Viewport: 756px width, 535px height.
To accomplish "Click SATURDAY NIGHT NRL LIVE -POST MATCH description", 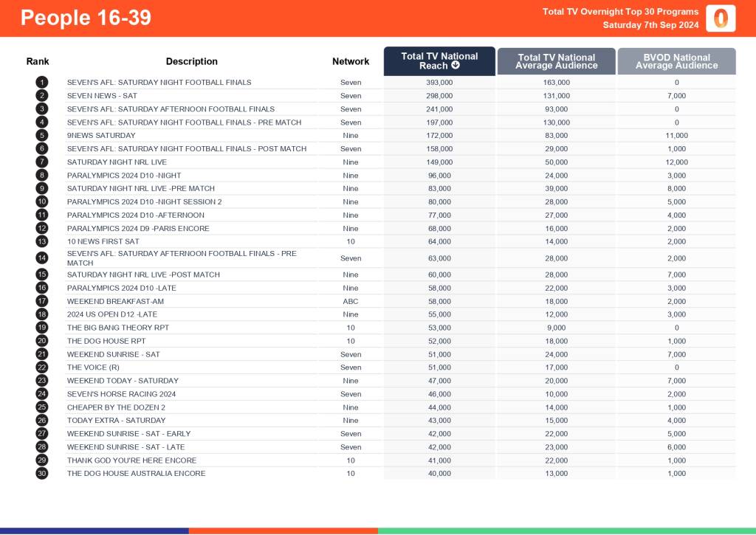I will tap(143, 275).
